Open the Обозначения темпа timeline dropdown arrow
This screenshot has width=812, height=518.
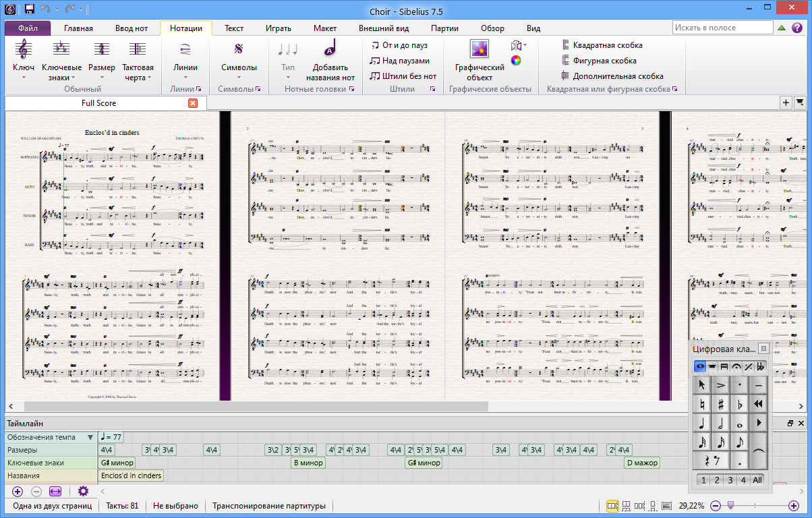pos(90,437)
